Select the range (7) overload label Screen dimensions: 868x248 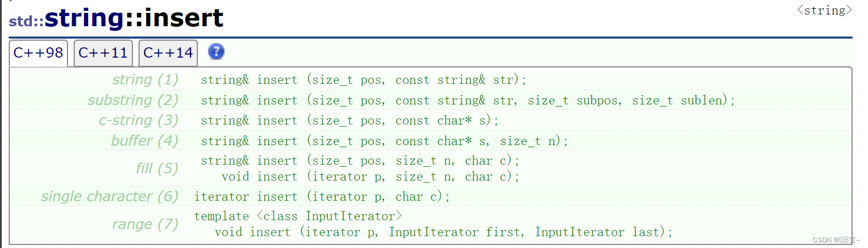pyautogui.click(x=145, y=224)
